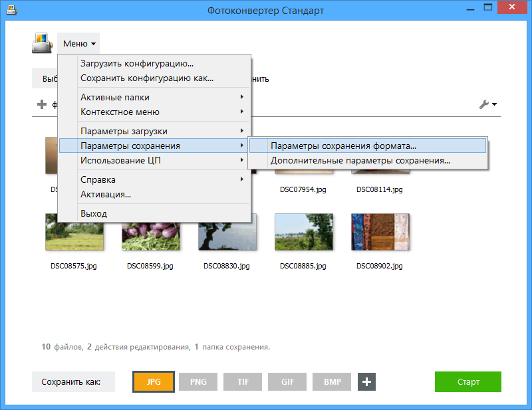Open the Меню dropdown button
532x410 pixels.
tap(78, 43)
